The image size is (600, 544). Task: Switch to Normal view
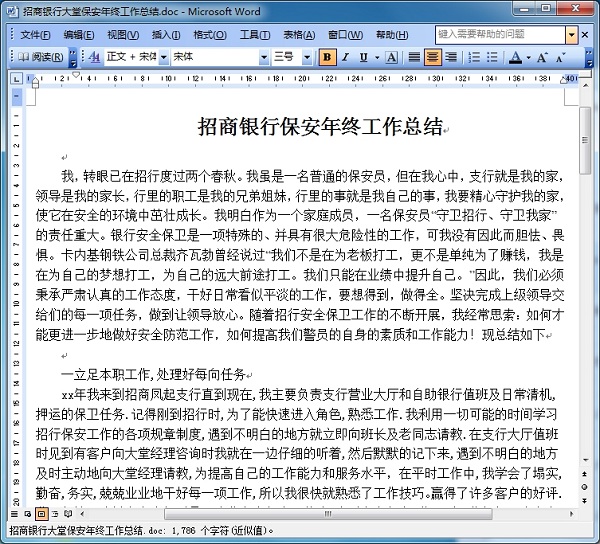[x=14, y=514]
